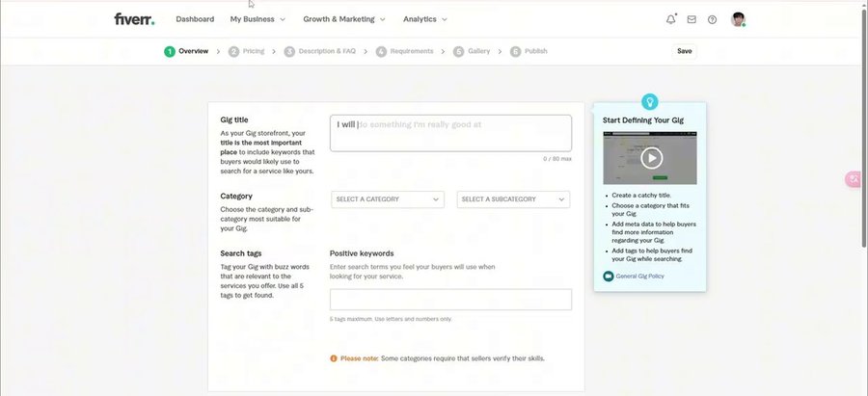868x396 pixels.
Task: Switch to the Requirements step
Action: click(412, 51)
